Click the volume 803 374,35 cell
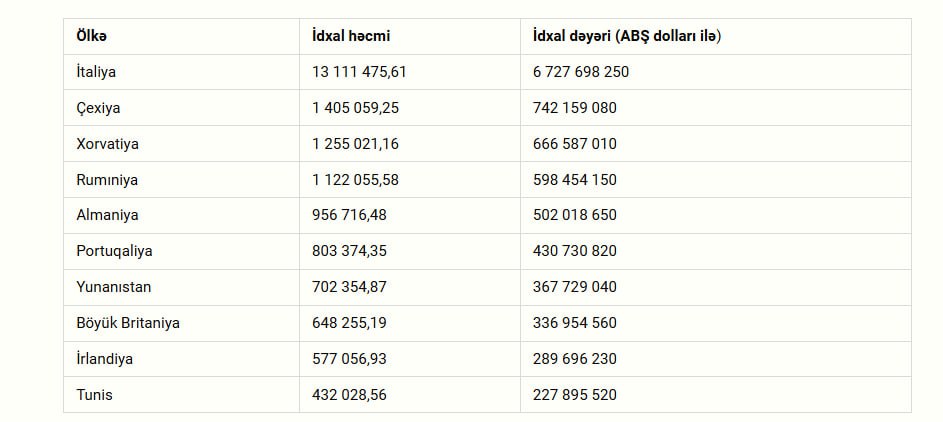This screenshot has height=422, width=943. [349, 251]
